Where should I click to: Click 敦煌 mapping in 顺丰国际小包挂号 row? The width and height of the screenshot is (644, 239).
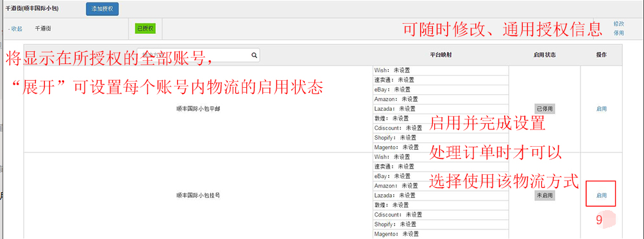click(441, 205)
